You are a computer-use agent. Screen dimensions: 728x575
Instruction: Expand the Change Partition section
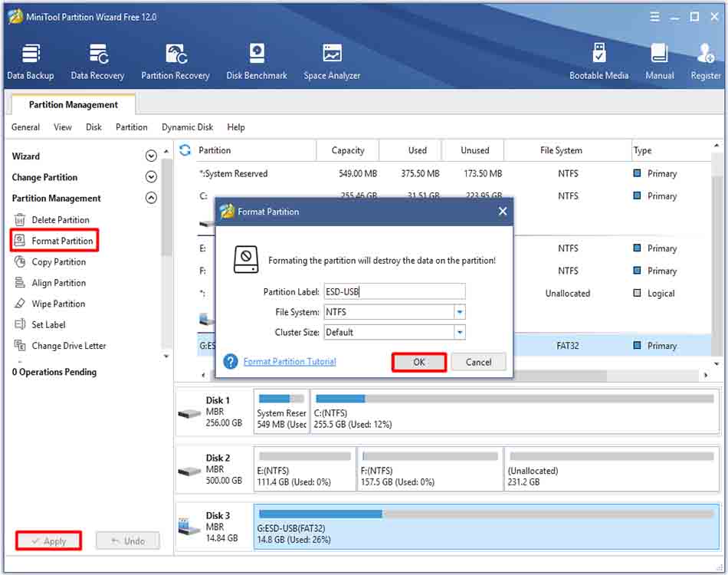click(151, 176)
